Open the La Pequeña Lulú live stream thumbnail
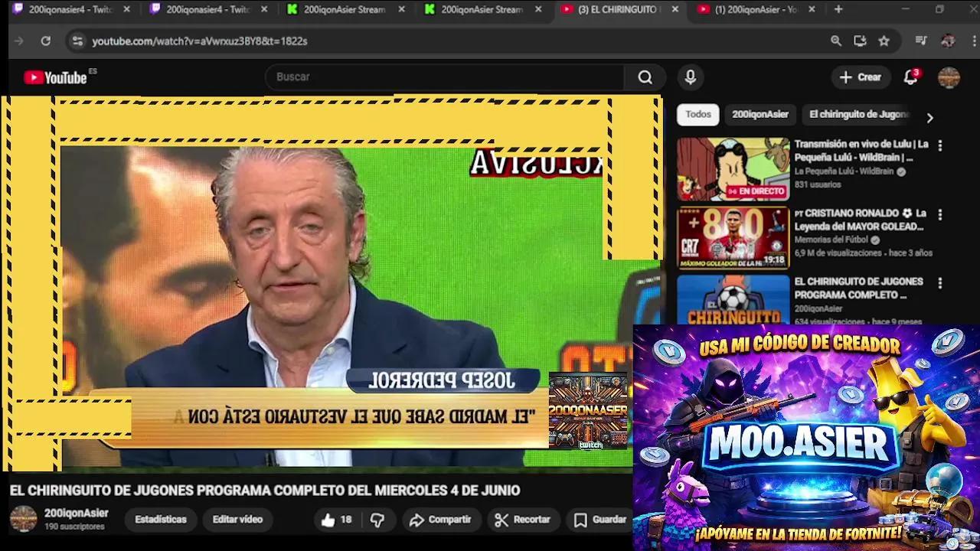The image size is (980, 551). [733, 168]
